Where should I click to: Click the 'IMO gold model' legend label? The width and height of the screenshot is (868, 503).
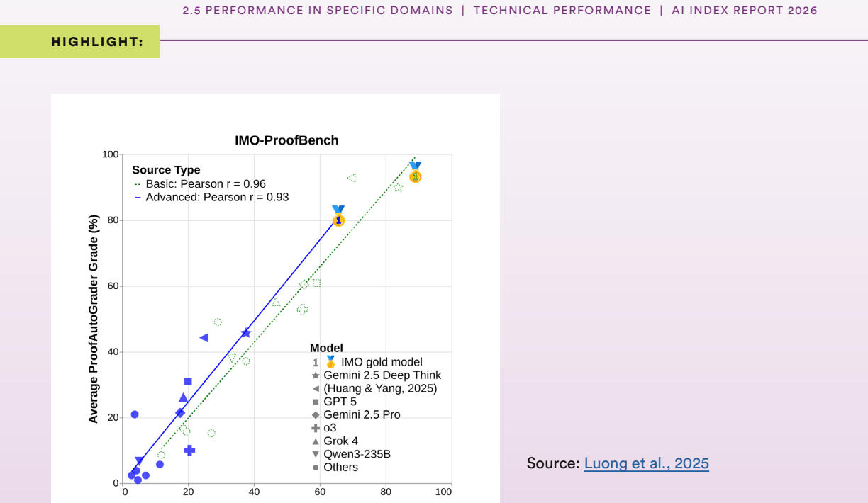click(382, 362)
